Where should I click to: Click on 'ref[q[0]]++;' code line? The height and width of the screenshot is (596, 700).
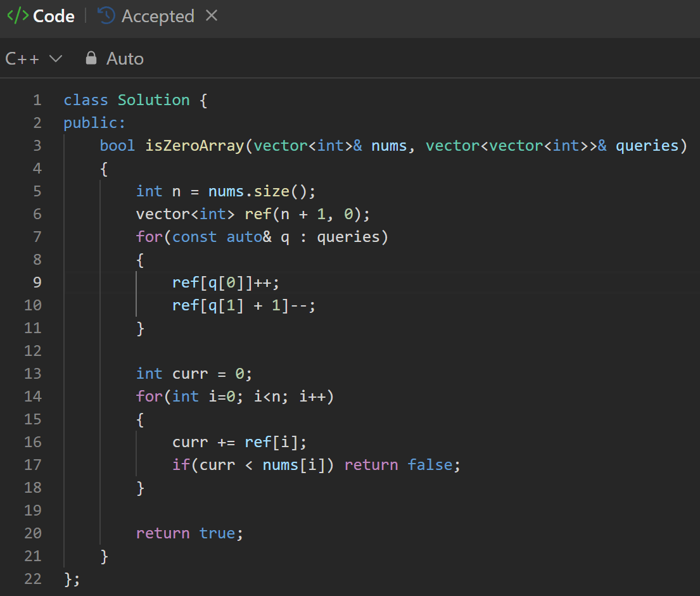226,282
